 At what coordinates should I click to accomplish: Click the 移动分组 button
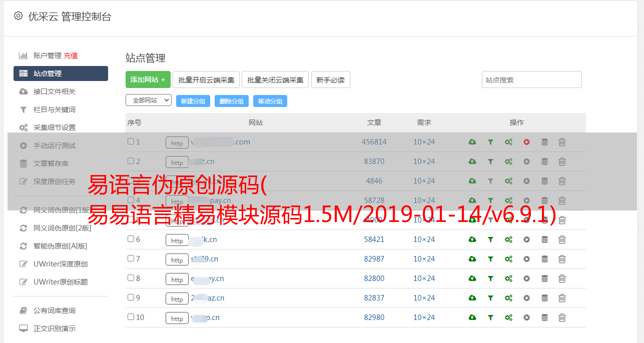click(270, 101)
